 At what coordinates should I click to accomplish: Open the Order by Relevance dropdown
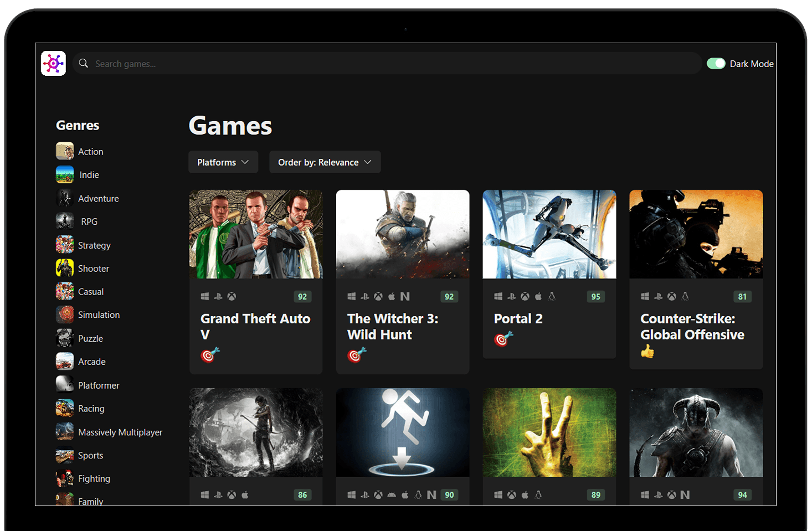[x=325, y=162]
